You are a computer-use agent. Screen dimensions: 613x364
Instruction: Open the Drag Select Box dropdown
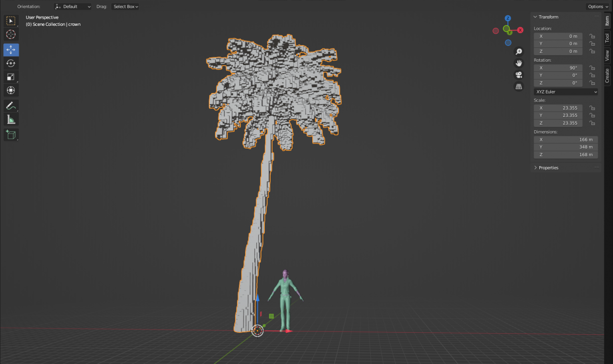point(125,7)
